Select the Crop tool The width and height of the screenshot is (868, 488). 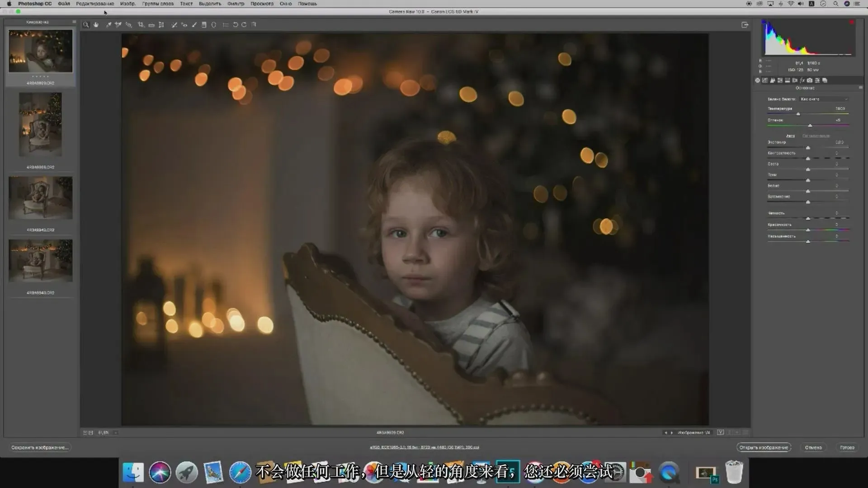pos(141,25)
